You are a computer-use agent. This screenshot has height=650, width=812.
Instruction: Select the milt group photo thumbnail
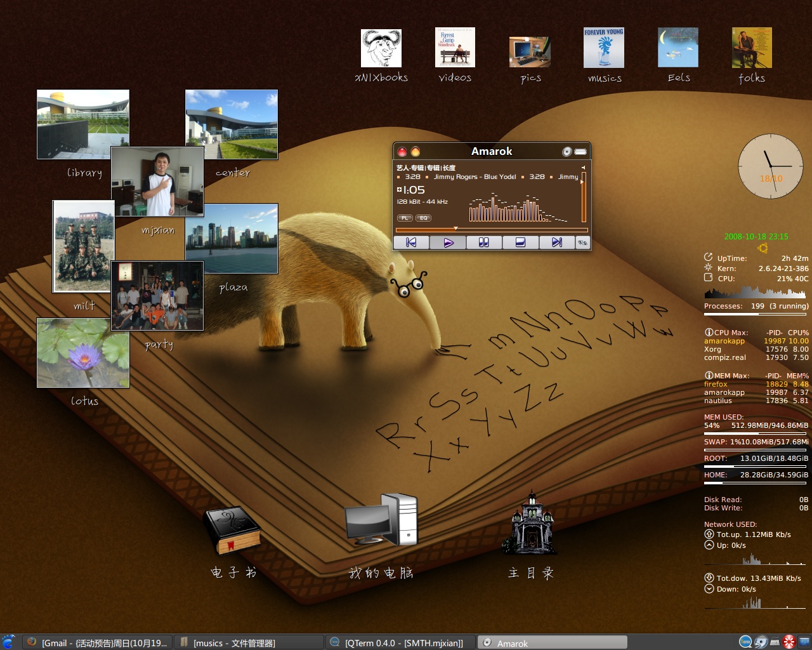pyautogui.click(x=83, y=246)
